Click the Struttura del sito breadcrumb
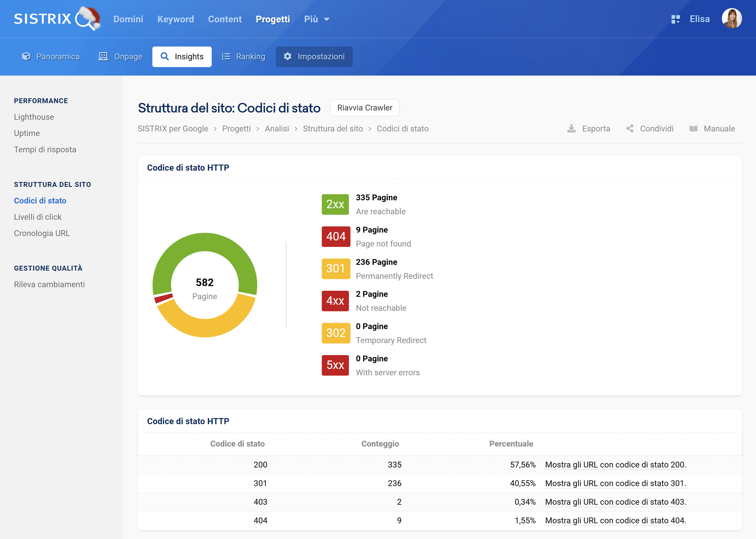Image resolution: width=756 pixels, height=539 pixels. click(333, 129)
